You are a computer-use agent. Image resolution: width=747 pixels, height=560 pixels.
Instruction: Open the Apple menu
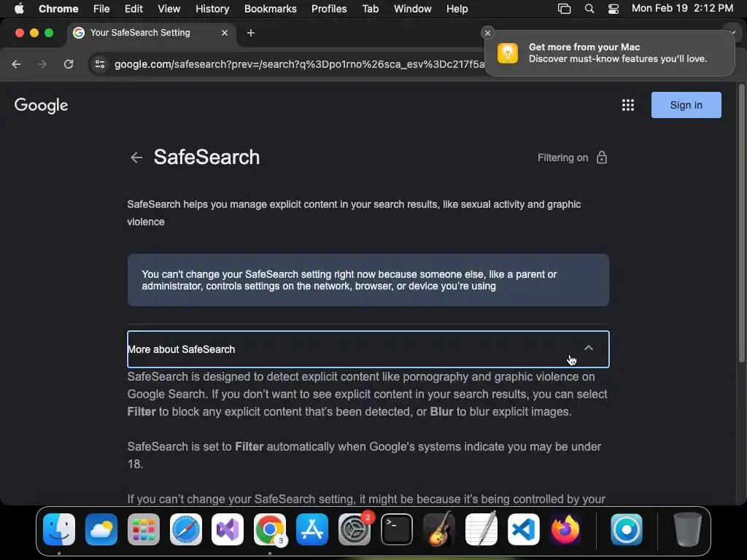click(x=19, y=9)
